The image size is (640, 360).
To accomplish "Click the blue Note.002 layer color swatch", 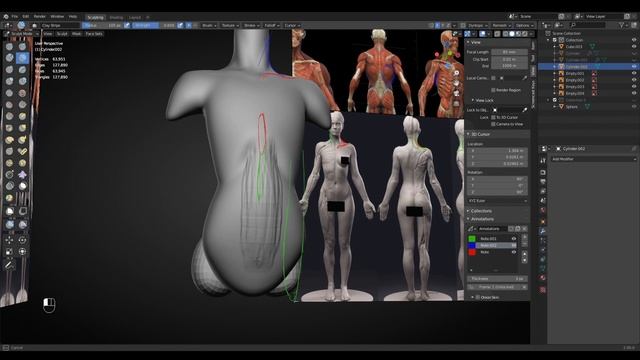I will click(x=472, y=245).
